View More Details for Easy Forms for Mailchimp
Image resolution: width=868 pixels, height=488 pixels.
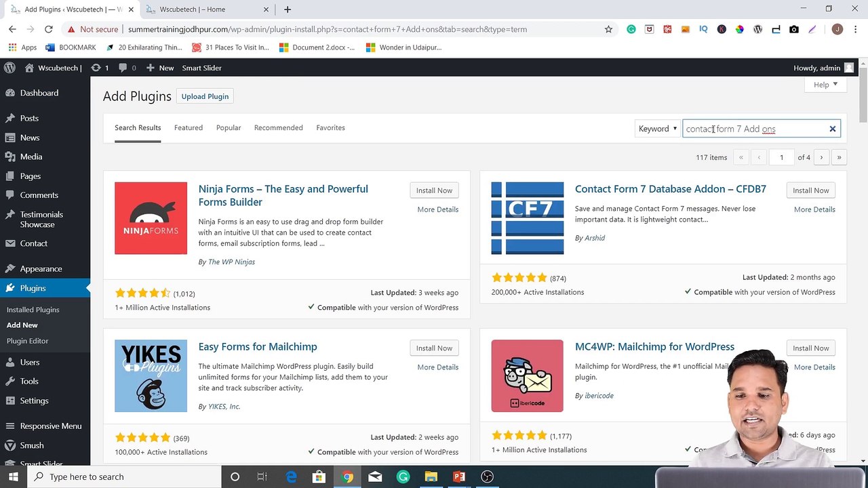click(438, 367)
